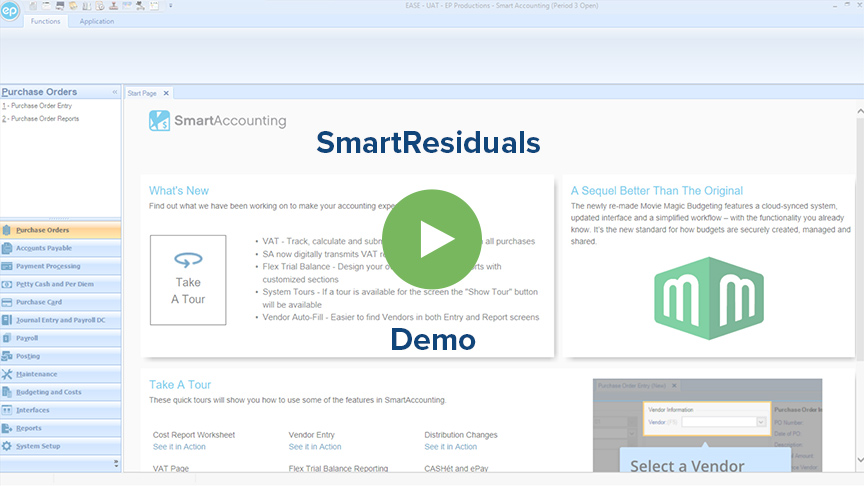Open Purchase Order Reports from the list
This screenshot has height=486, width=864.
(x=41, y=119)
